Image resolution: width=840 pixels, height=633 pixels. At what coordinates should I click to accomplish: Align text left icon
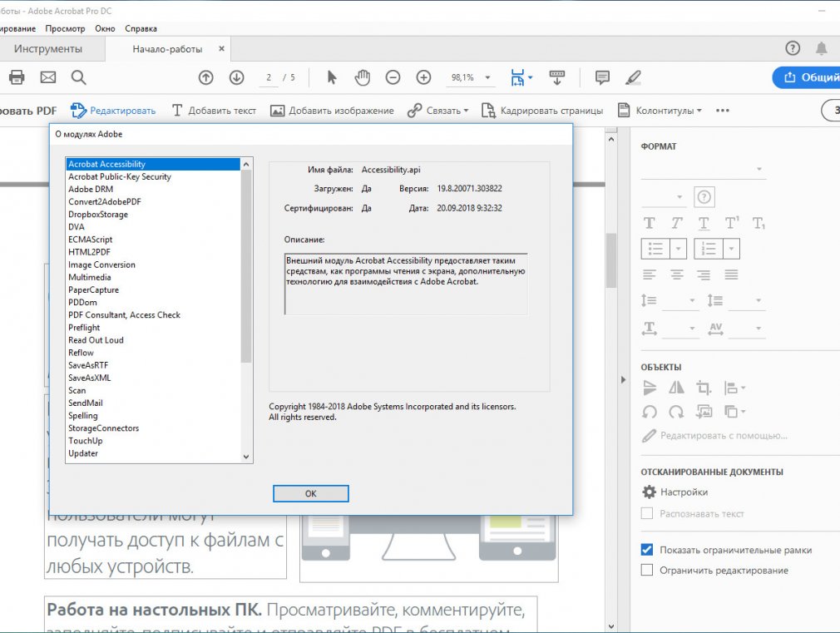649,275
